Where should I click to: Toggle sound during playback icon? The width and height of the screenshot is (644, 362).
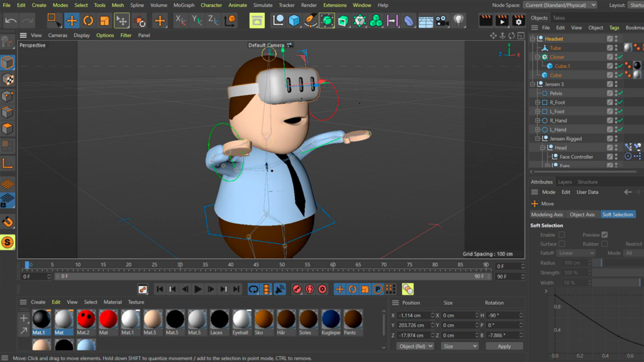(279, 289)
